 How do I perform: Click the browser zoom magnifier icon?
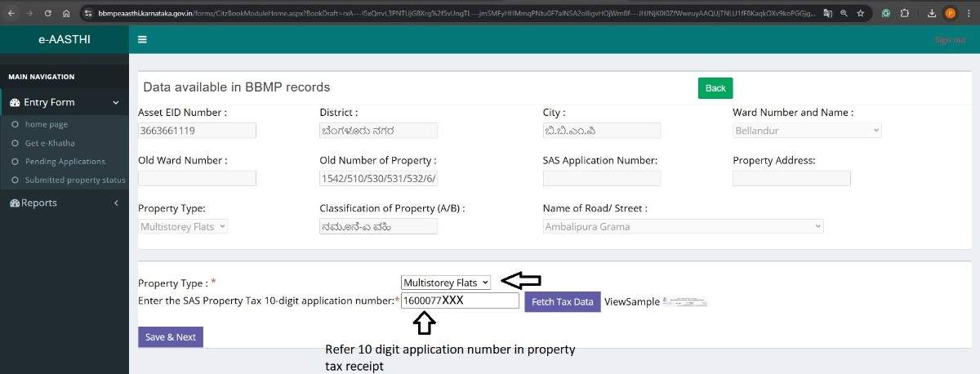coord(844,13)
